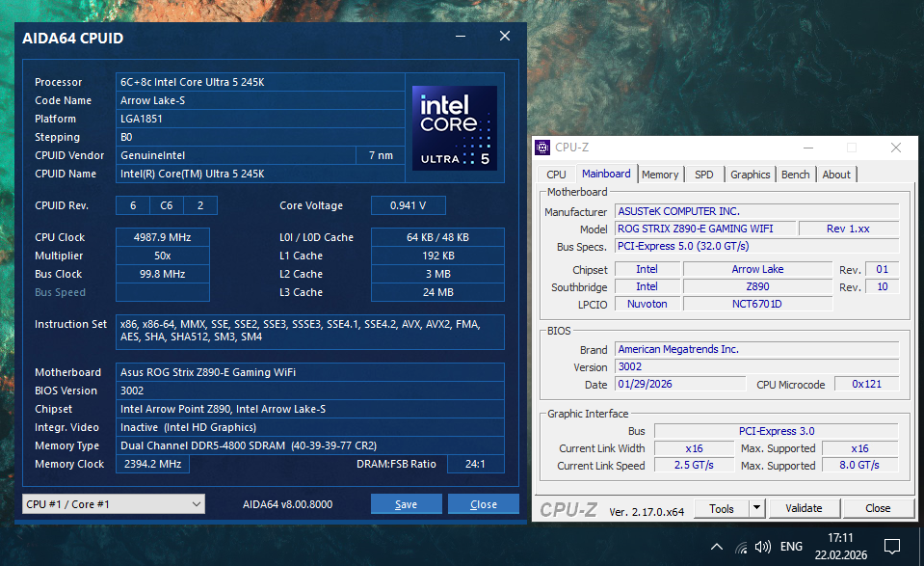Click the '7 nm' process field
This screenshot has height=566, width=924.
[x=381, y=155]
